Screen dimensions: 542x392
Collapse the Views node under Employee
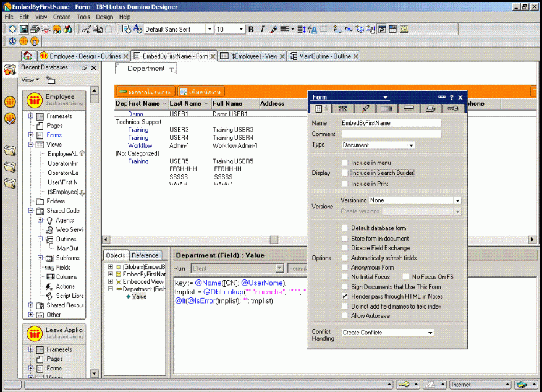31,144
